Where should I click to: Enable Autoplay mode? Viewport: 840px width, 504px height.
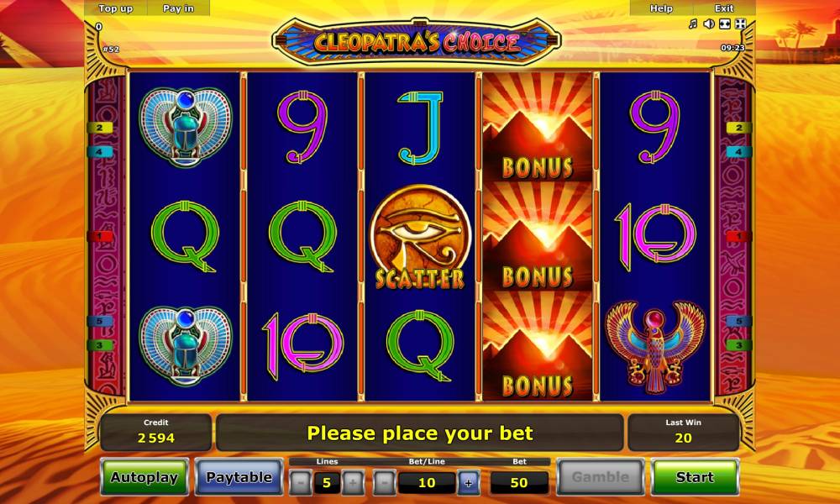[x=144, y=476]
